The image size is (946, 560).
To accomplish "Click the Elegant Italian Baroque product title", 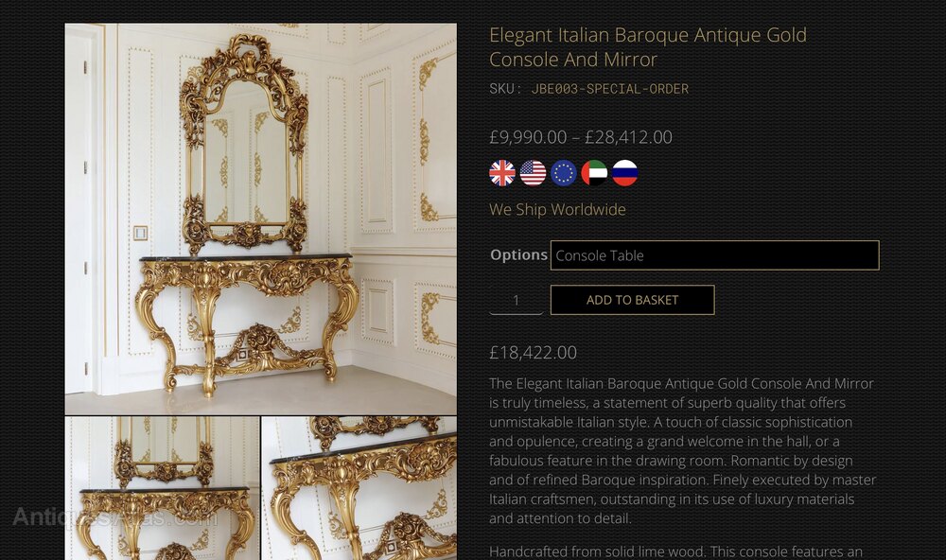I will [x=647, y=47].
